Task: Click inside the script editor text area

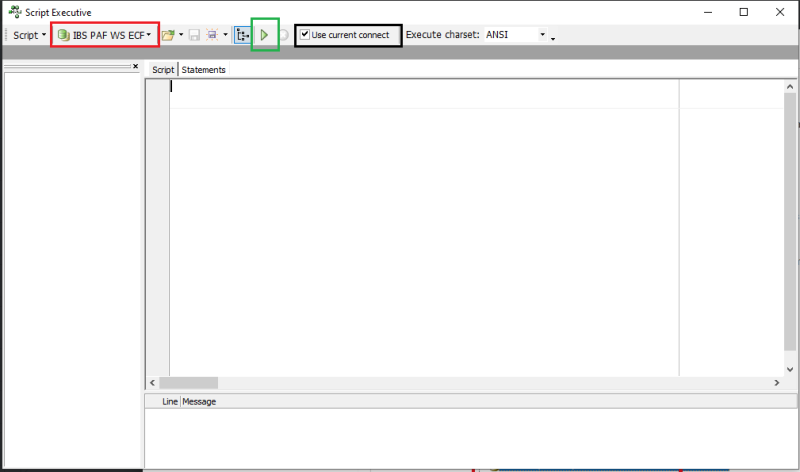Action: click(x=420, y=220)
